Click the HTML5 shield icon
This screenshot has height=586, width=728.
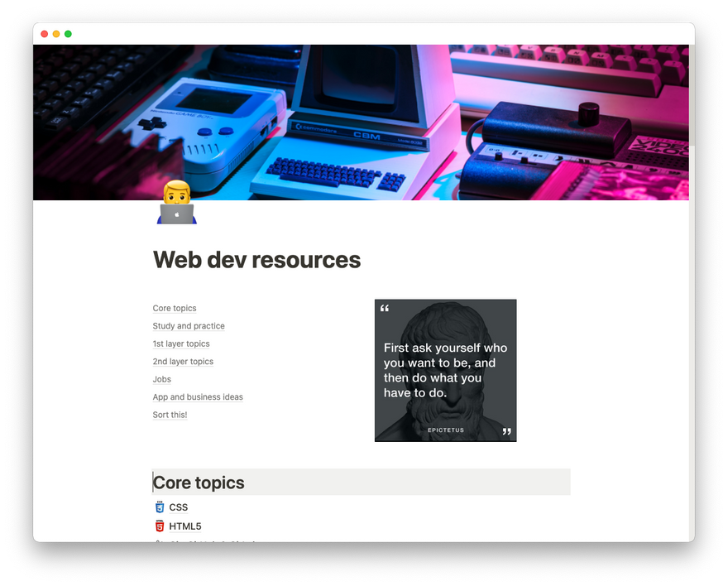(x=159, y=526)
